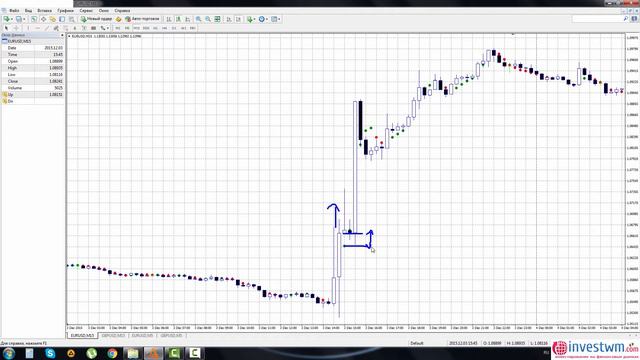The image size is (640, 360).
Task: Select the text label T tool
Action: point(84,28)
